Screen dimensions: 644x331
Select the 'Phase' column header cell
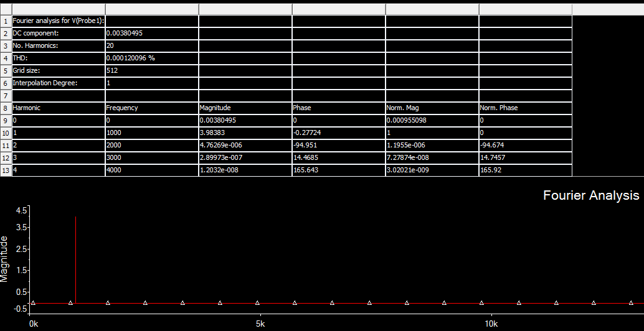(339, 108)
